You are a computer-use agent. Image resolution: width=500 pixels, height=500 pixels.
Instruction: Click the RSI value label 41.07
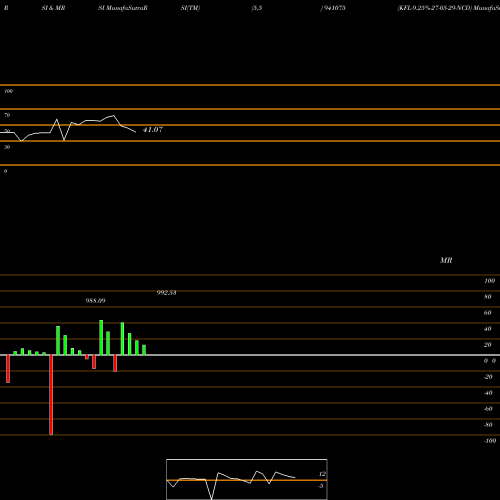pos(153,130)
